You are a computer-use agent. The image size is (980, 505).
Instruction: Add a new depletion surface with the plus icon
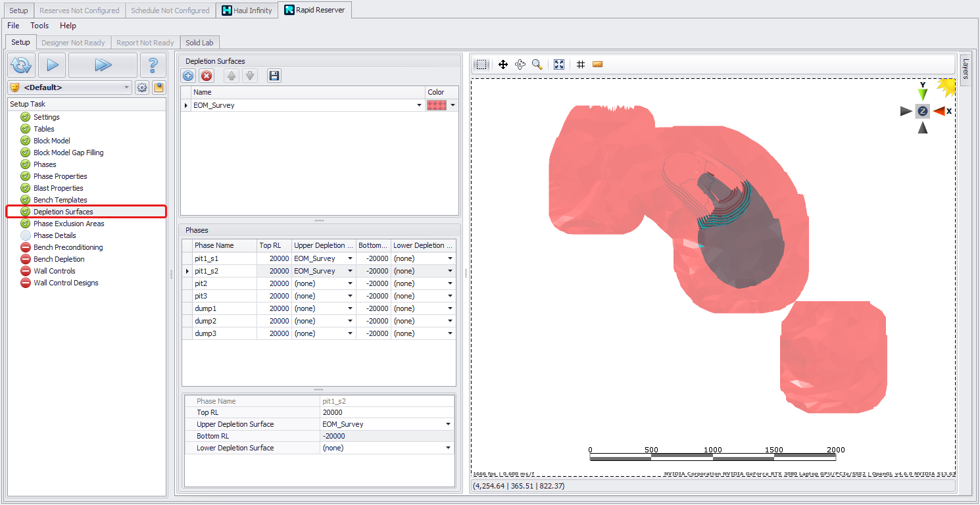tap(189, 76)
